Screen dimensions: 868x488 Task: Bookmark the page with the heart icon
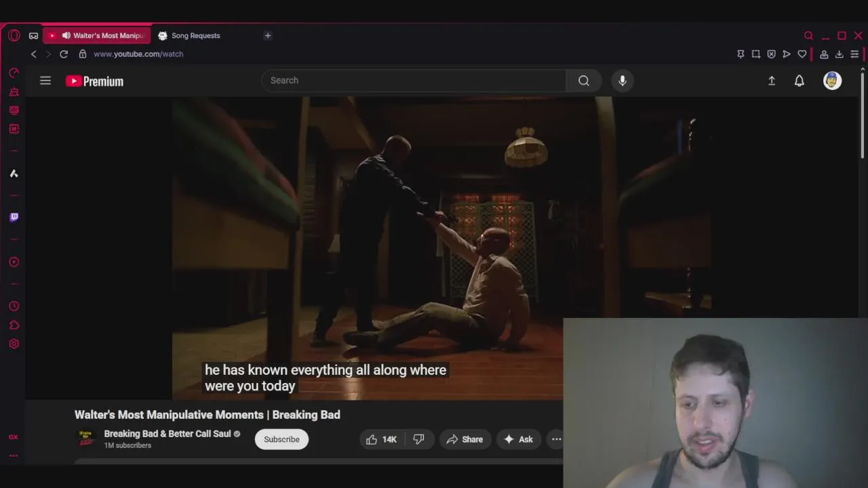(x=802, y=54)
